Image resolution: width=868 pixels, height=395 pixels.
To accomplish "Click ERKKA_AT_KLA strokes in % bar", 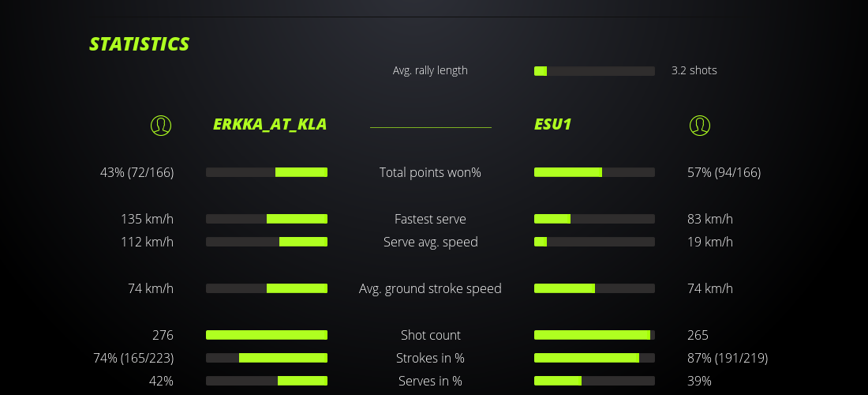I will click(x=267, y=358).
